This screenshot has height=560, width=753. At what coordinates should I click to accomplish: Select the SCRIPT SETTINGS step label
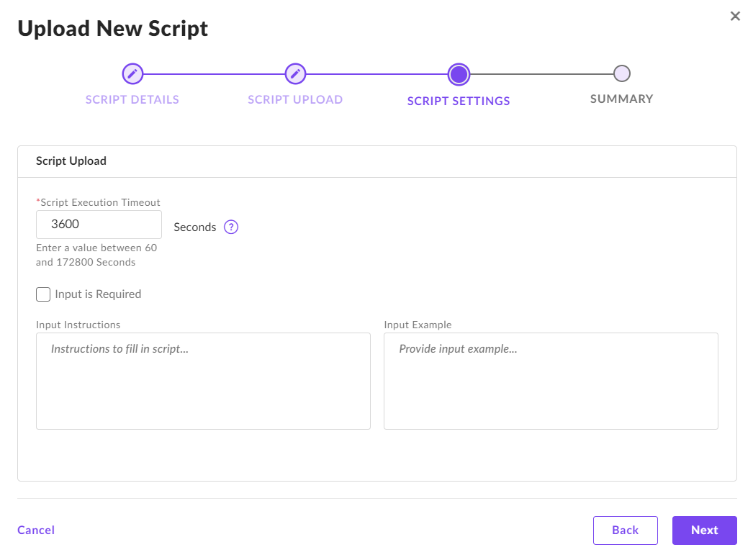pos(459,101)
